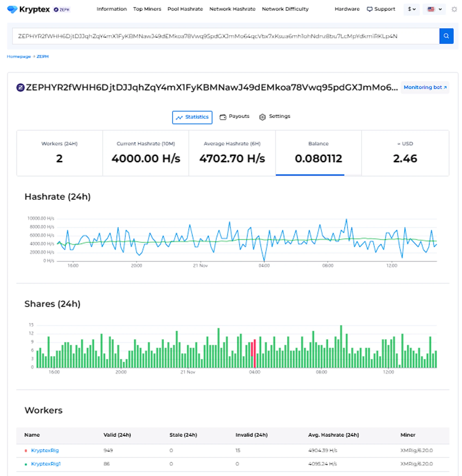Toggle the light/dark theme sun icon
Screen dimensions: 462x476
[454, 9]
